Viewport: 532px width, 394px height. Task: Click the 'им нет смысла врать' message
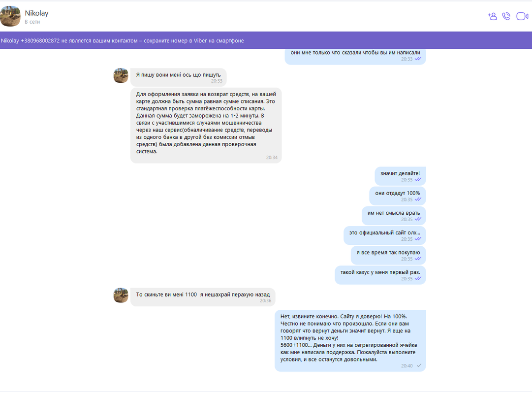[x=394, y=215]
